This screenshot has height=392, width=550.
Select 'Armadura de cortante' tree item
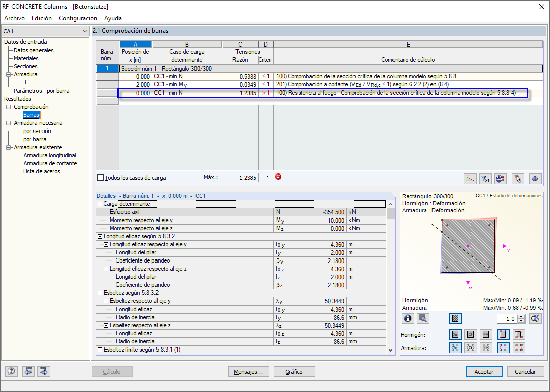(50, 163)
